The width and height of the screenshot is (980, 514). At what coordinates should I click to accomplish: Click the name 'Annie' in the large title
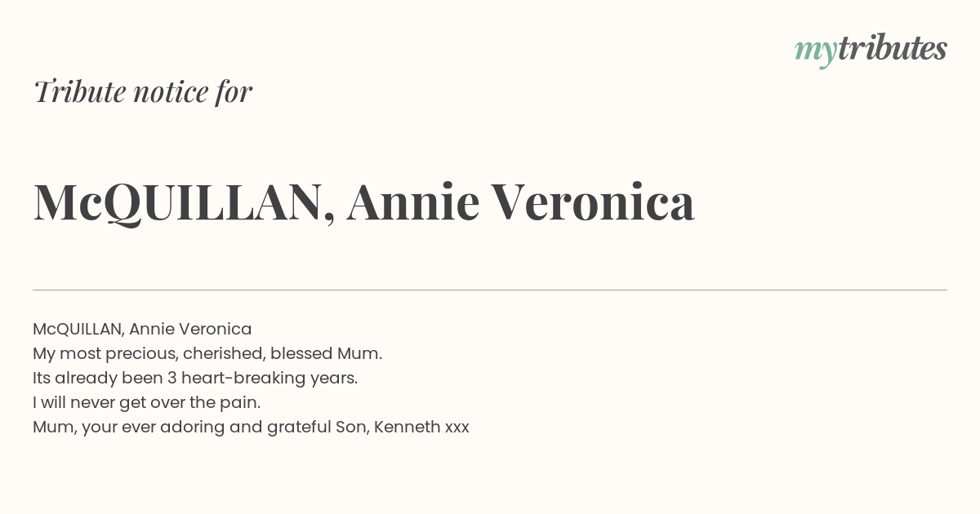tap(412, 202)
